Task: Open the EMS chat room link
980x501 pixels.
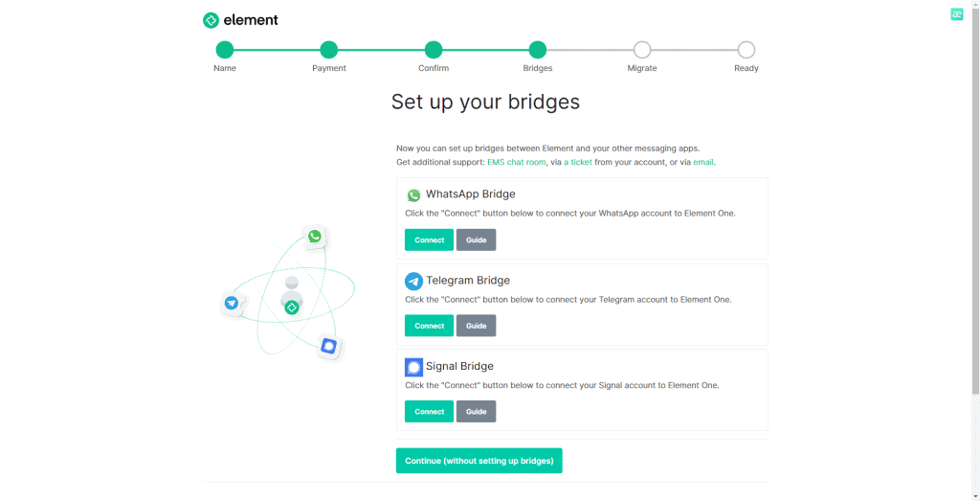Action: pyautogui.click(x=516, y=162)
